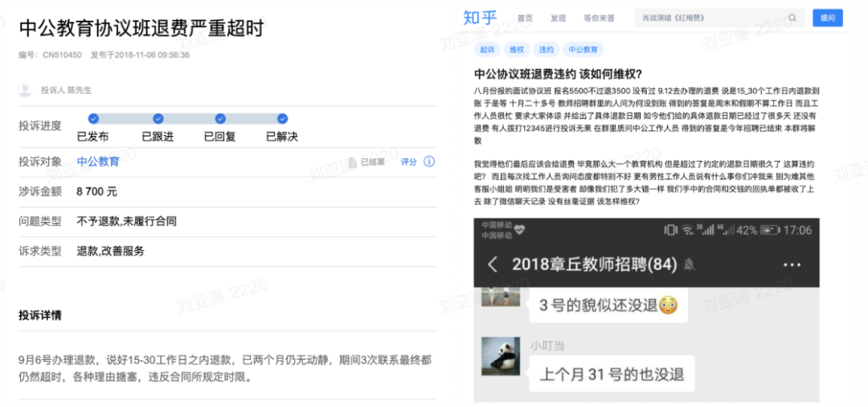Click the 已跟进 progress checkmark

pos(158,119)
